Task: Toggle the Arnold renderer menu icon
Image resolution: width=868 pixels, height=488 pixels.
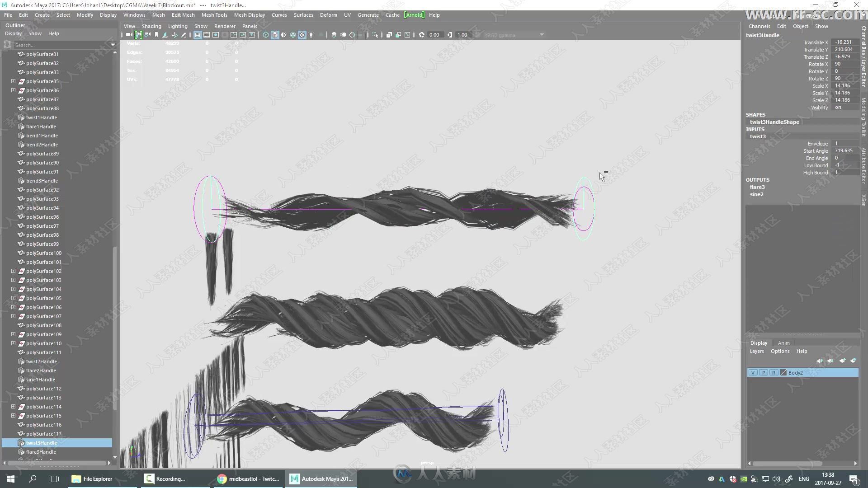Action: coord(413,15)
